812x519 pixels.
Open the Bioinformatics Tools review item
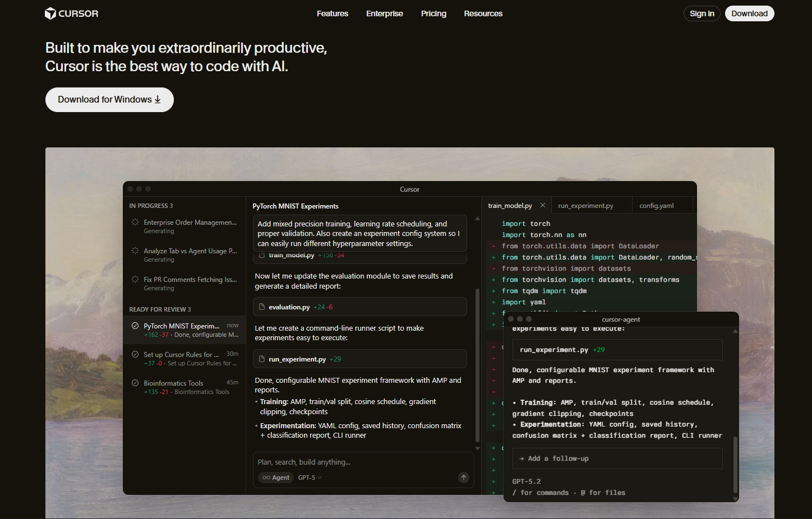pos(184,387)
